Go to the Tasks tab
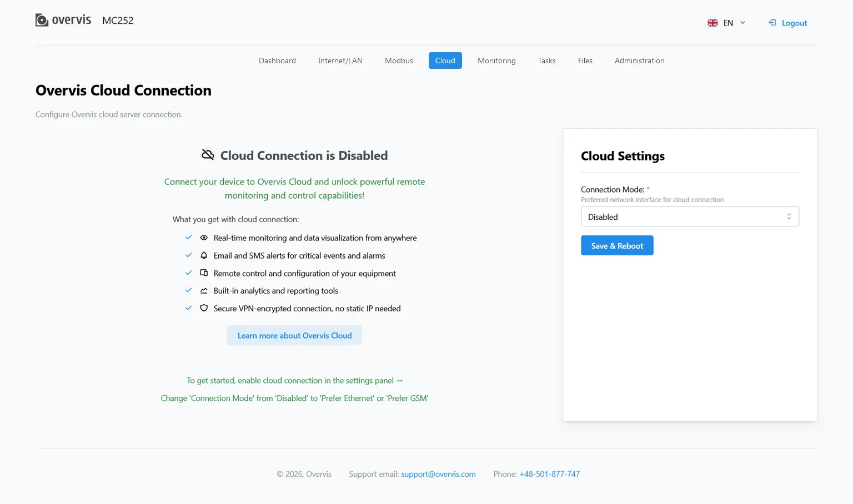 546,61
